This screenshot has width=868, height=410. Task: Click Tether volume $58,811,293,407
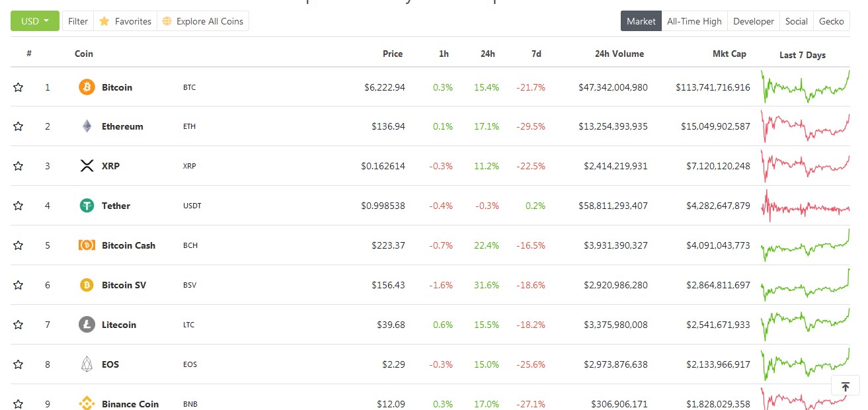pos(613,206)
